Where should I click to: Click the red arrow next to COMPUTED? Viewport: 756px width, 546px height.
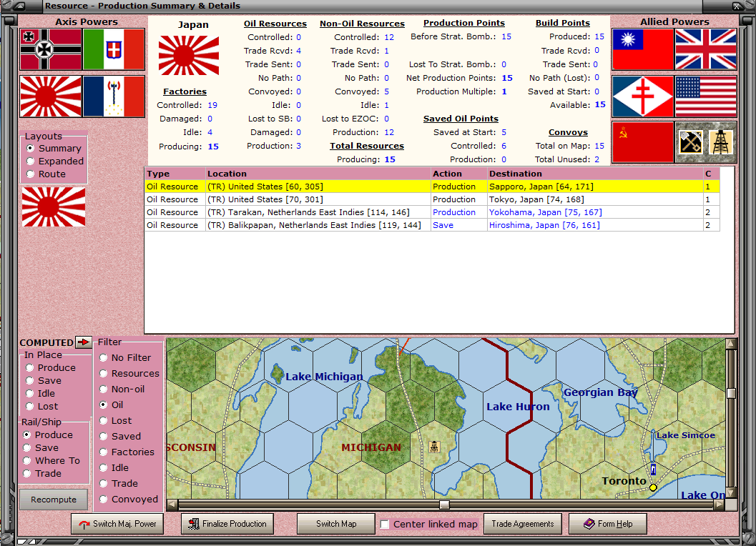[84, 342]
